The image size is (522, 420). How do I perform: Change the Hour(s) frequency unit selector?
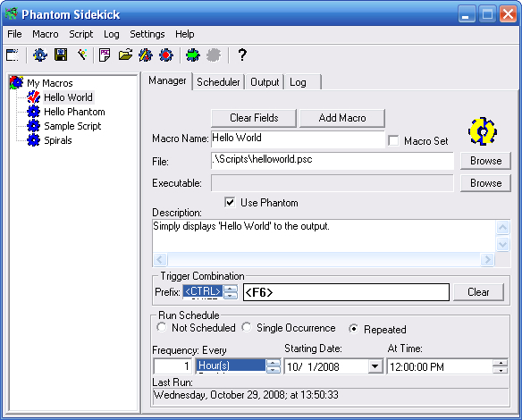[238, 366]
